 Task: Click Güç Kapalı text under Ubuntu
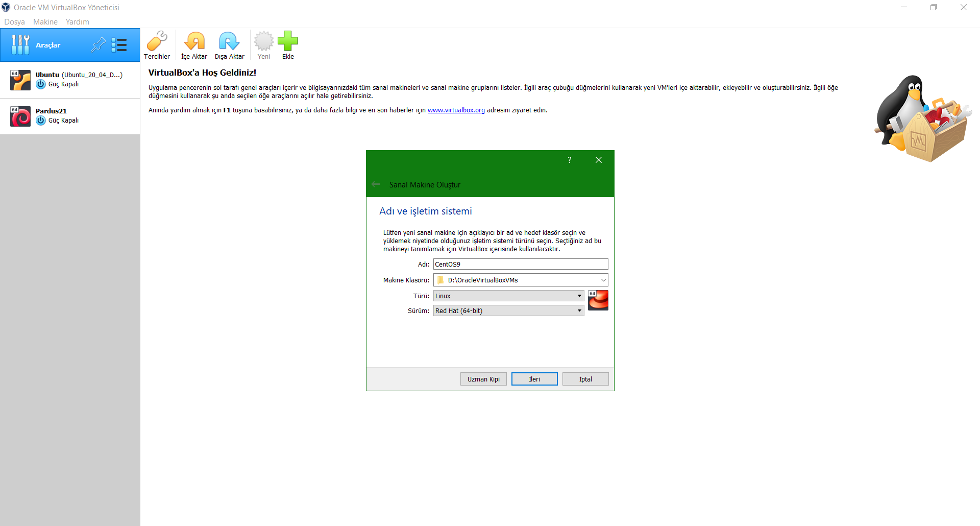[64, 84]
